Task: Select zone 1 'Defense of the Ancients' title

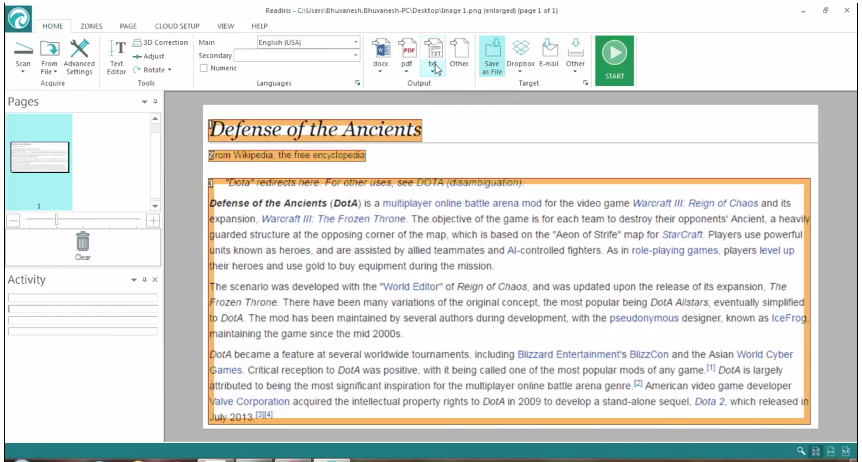Action: 315,130
